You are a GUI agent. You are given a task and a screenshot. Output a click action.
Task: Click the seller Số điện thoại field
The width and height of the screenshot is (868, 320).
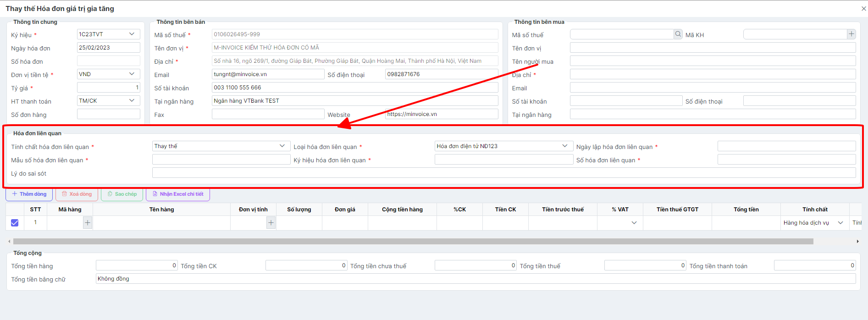tap(442, 74)
